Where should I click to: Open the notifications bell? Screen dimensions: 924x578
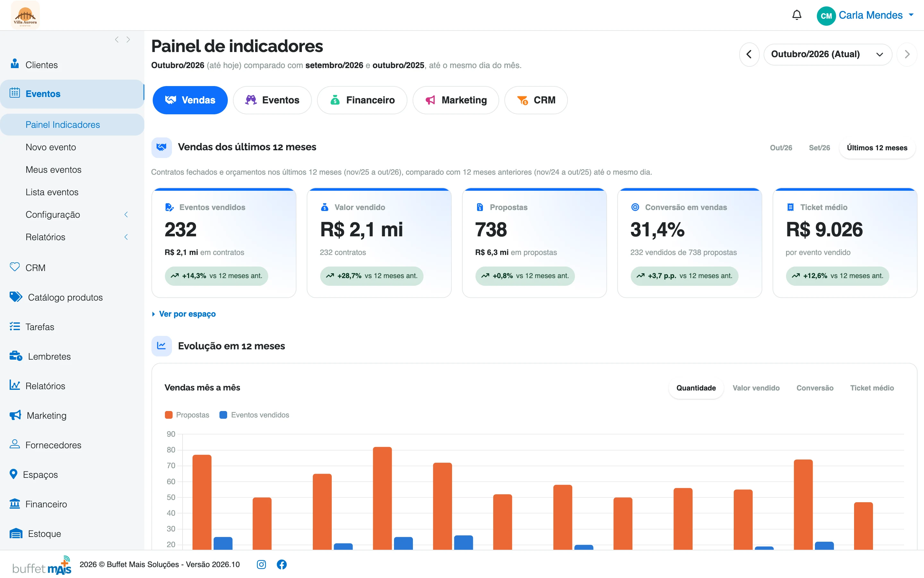[797, 15]
